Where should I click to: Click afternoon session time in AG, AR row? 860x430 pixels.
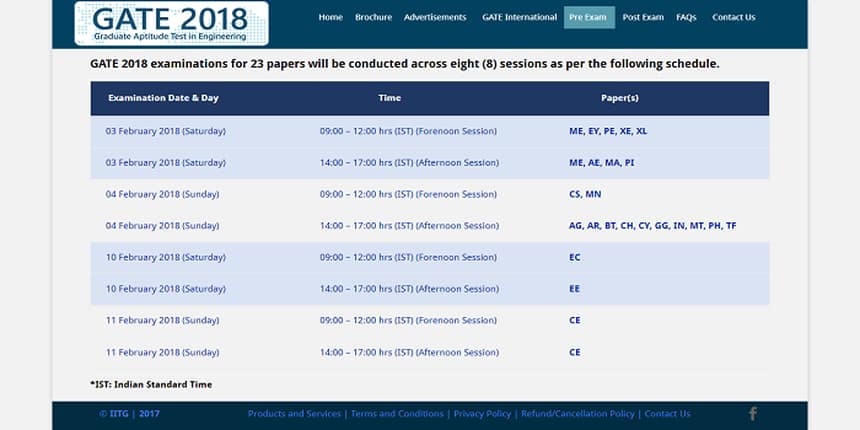[409, 226]
